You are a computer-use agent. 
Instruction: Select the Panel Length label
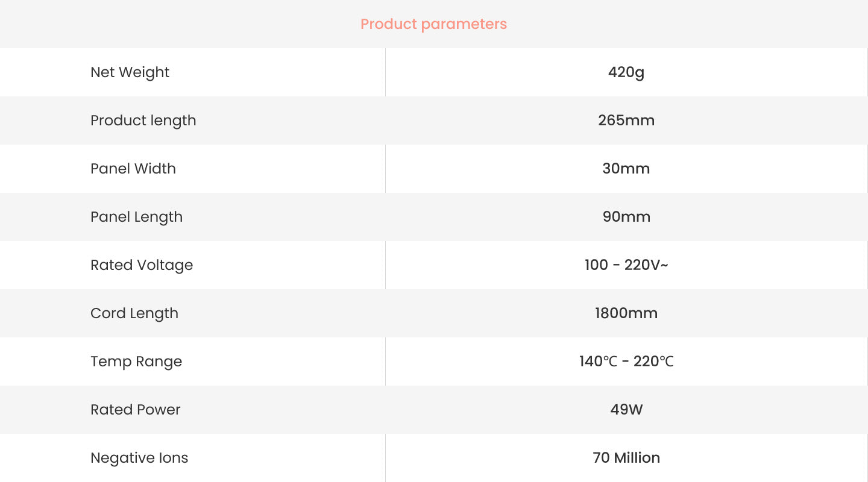coord(136,217)
